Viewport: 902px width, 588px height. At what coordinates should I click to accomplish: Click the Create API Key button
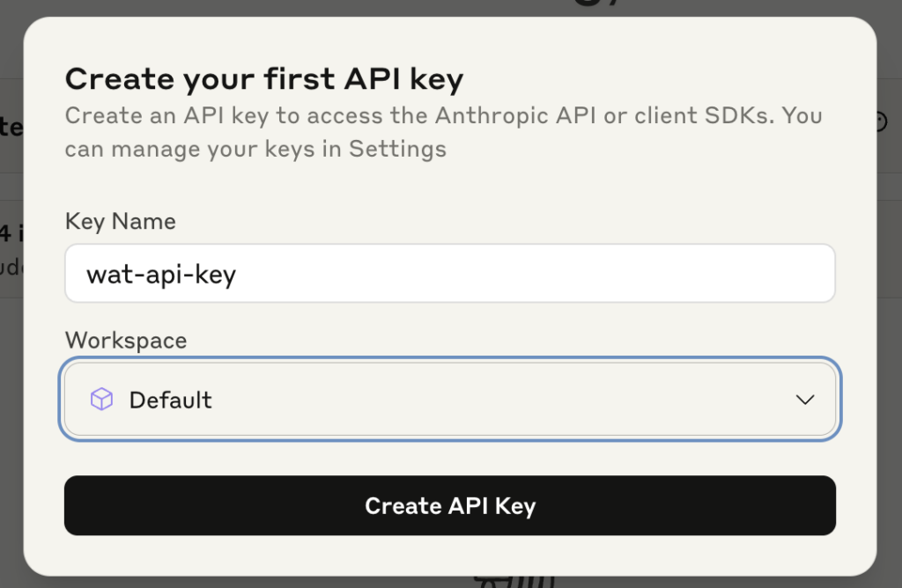[x=449, y=505]
